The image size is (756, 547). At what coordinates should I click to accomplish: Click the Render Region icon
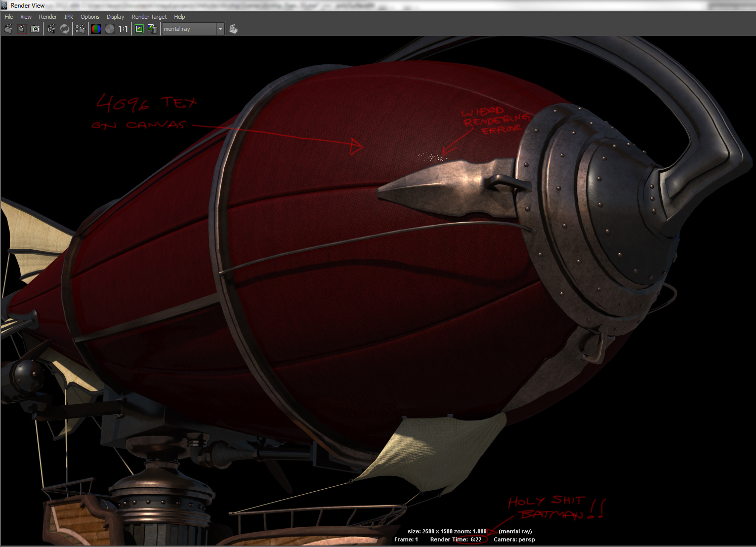[x=22, y=29]
